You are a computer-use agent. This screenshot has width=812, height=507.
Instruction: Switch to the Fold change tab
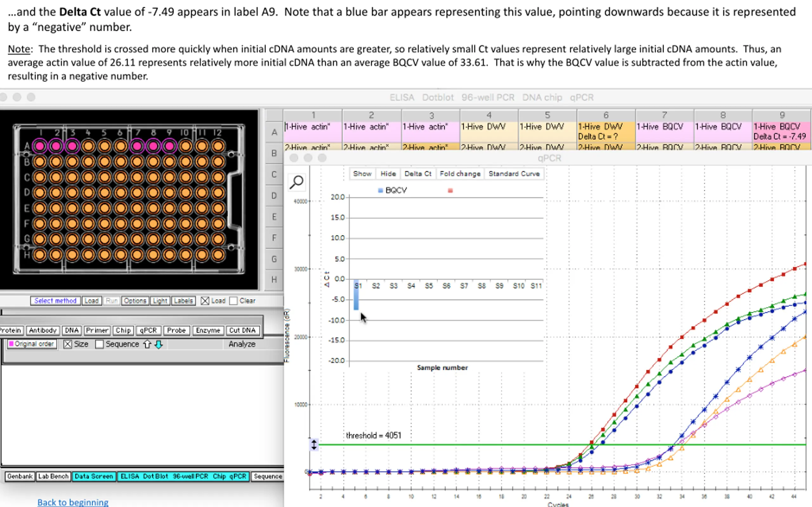pos(460,174)
